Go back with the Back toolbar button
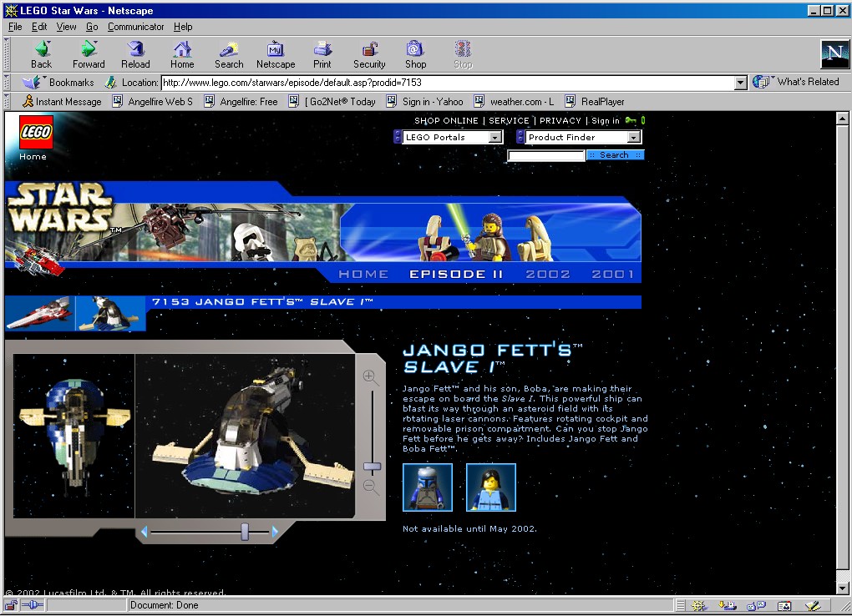The image size is (852, 616). tap(42, 55)
